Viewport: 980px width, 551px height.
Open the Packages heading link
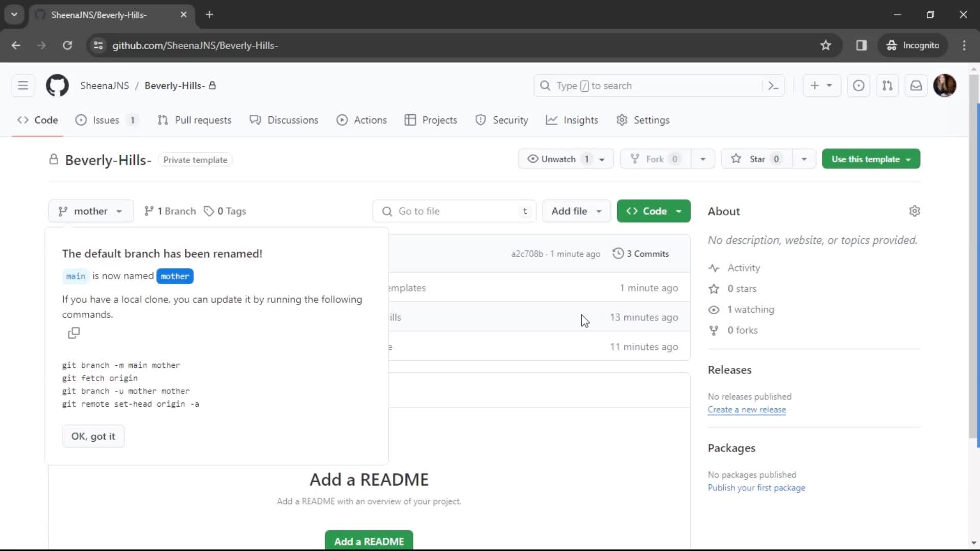click(731, 448)
